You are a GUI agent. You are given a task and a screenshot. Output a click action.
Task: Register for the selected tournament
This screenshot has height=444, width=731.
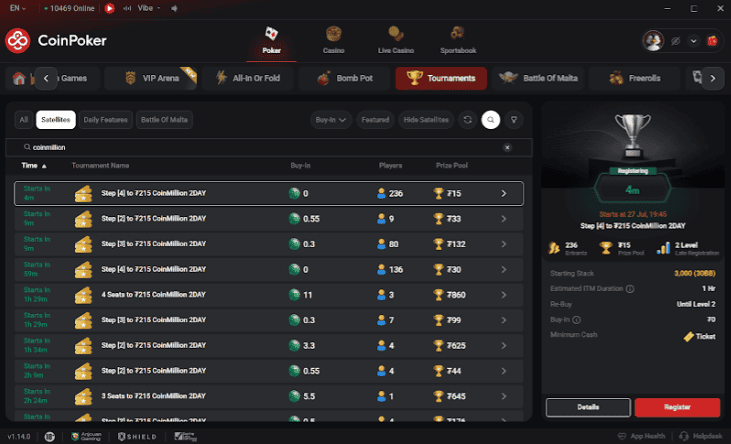(x=677, y=407)
